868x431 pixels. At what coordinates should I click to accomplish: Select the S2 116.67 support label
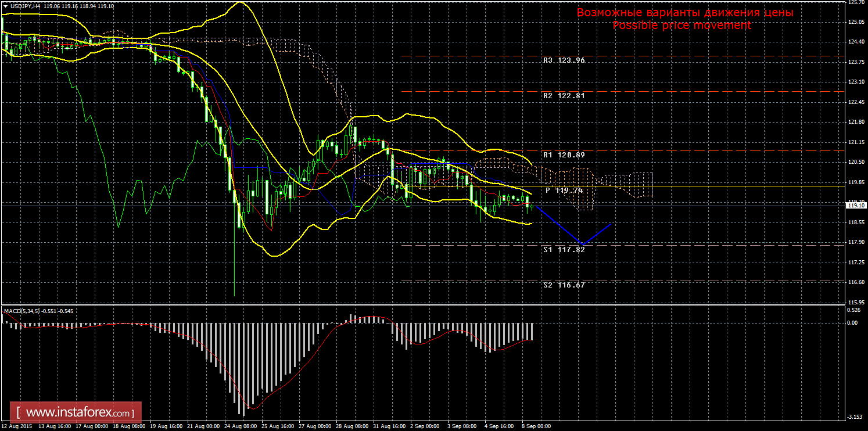coord(564,285)
